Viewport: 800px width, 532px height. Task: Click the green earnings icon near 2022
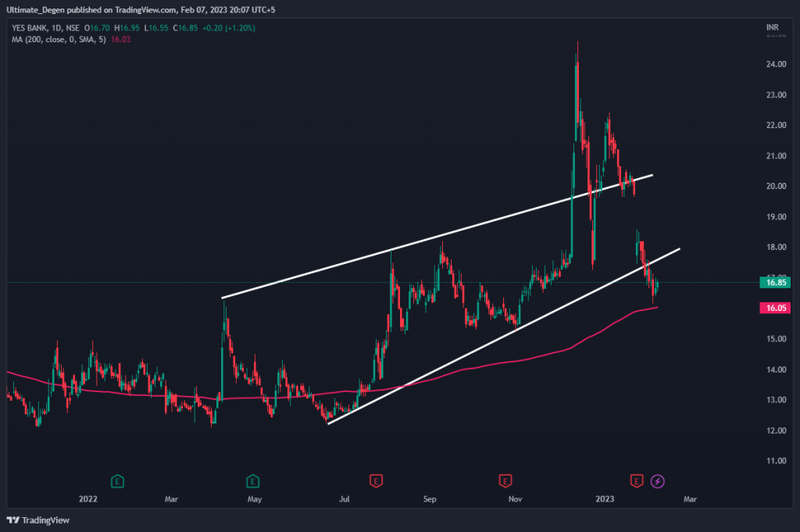tap(117, 481)
